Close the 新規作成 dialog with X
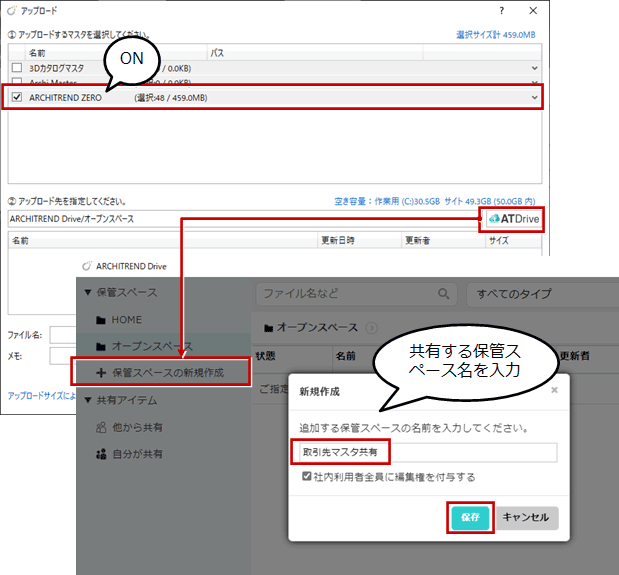The width and height of the screenshot is (619, 575). pyautogui.click(x=554, y=390)
